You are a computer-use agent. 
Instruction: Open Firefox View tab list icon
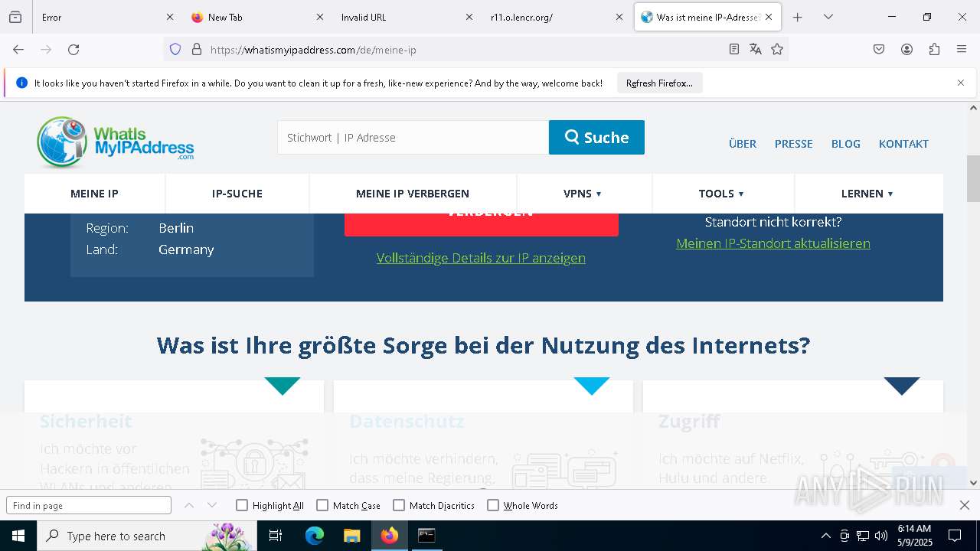click(x=15, y=17)
